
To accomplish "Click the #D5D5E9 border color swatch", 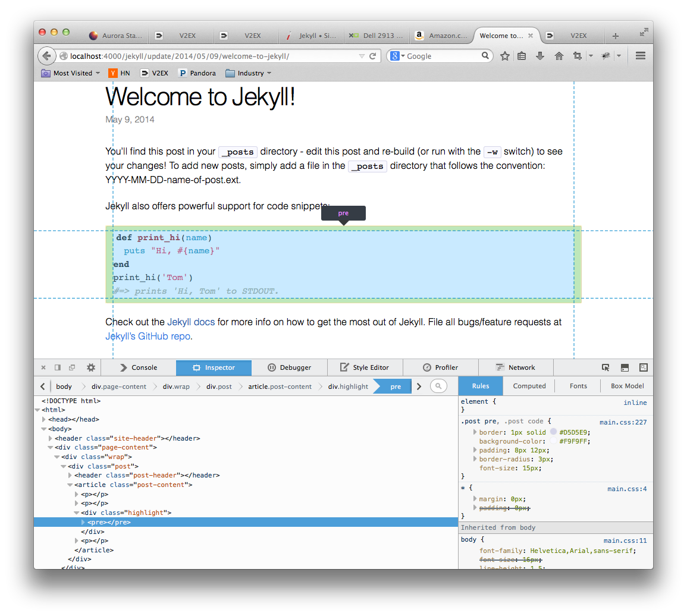I will pyautogui.click(x=554, y=432).
